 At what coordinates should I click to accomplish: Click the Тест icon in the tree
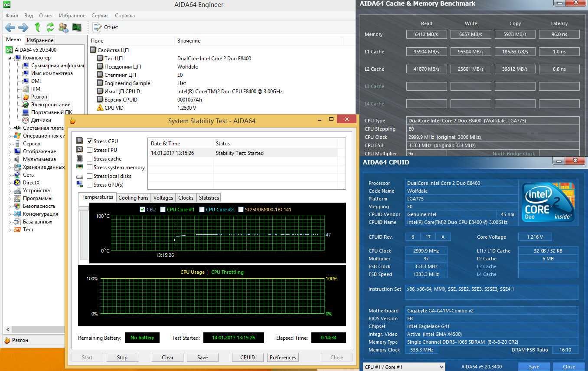click(17, 230)
